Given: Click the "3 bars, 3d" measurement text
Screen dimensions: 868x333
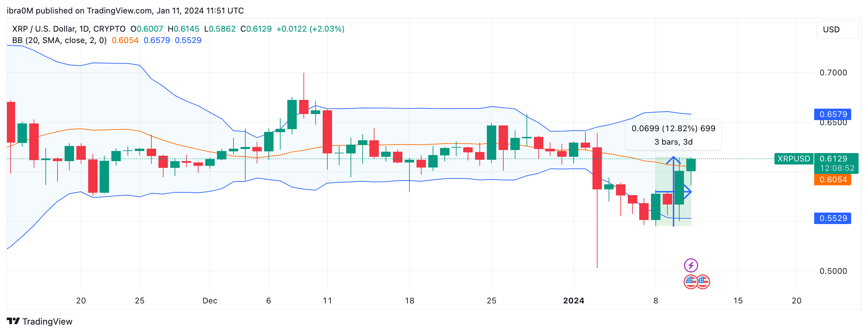Looking at the screenshot, I should point(673,142).
